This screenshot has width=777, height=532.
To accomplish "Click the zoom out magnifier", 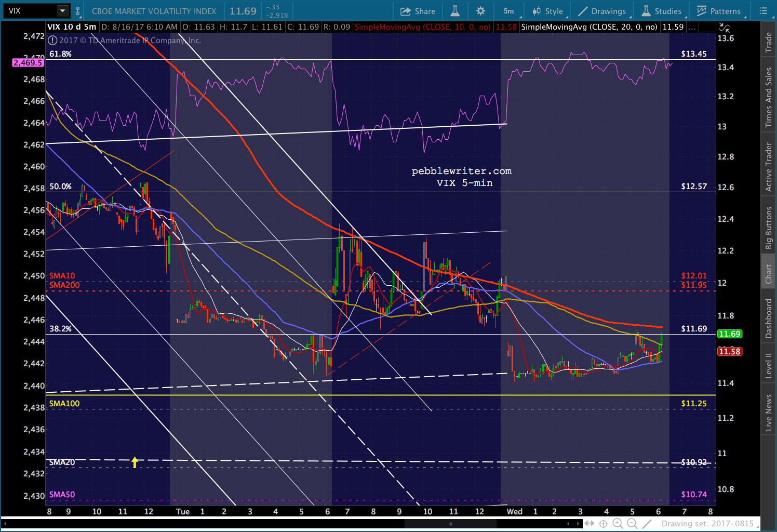I will pyautogui.click(x=632, y=524).
